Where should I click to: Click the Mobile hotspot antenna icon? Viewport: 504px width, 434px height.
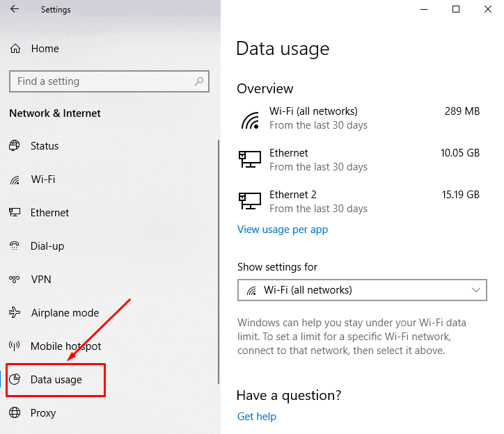(x=14, y=346)
